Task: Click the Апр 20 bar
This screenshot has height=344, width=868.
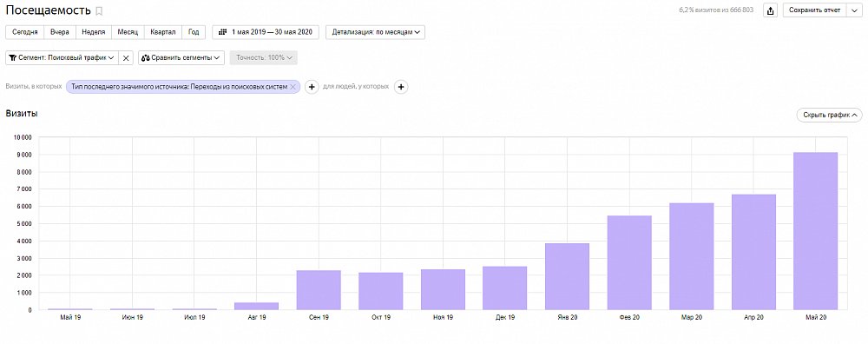Action: [x=753, y=252]
